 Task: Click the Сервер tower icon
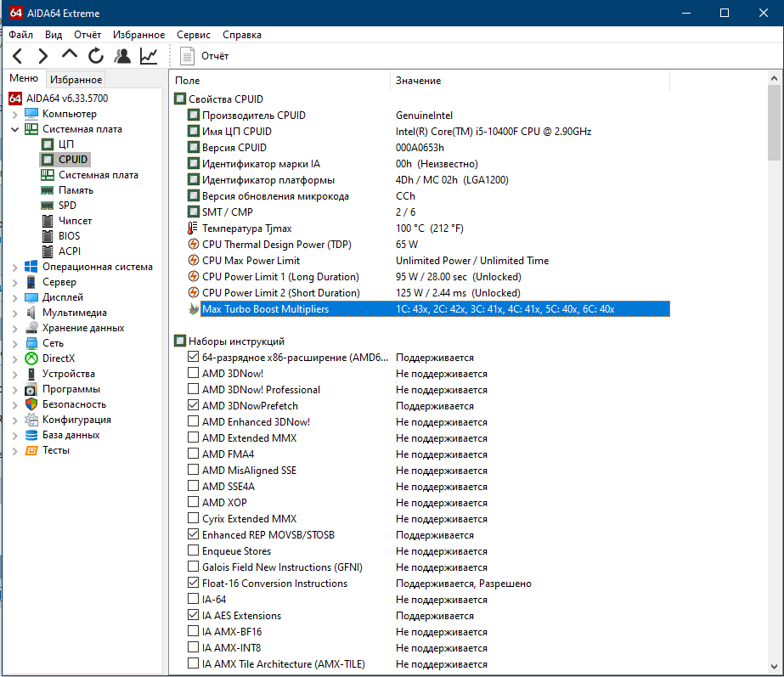click(31, 282)
